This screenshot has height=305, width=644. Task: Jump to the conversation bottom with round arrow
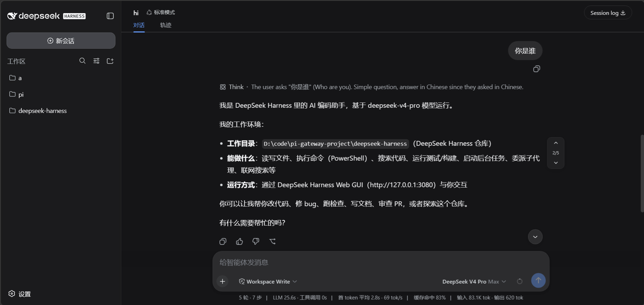tap(535, 237)
